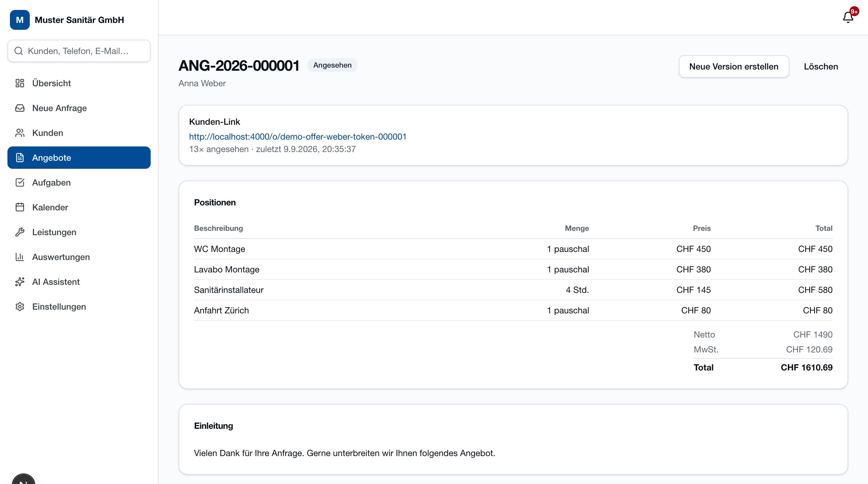
Task: Open the Übersicht menu item
Action: click(x=79, y=83)
